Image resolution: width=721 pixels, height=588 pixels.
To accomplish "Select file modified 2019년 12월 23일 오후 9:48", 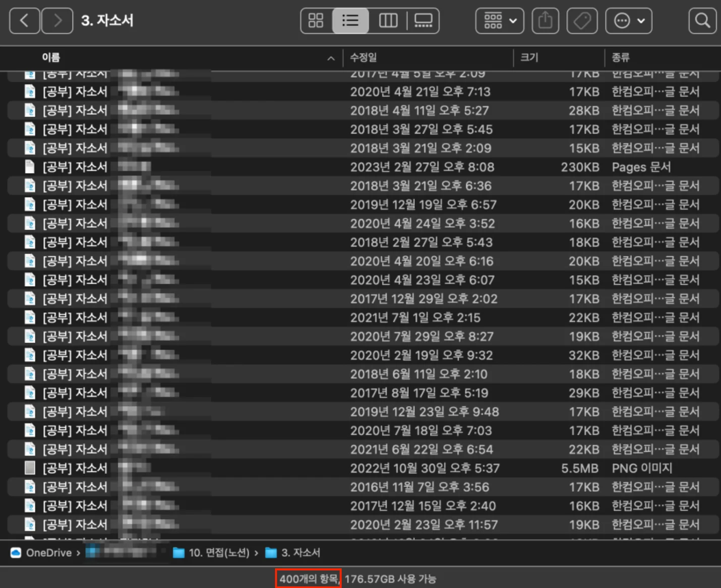I will (363, 412).
